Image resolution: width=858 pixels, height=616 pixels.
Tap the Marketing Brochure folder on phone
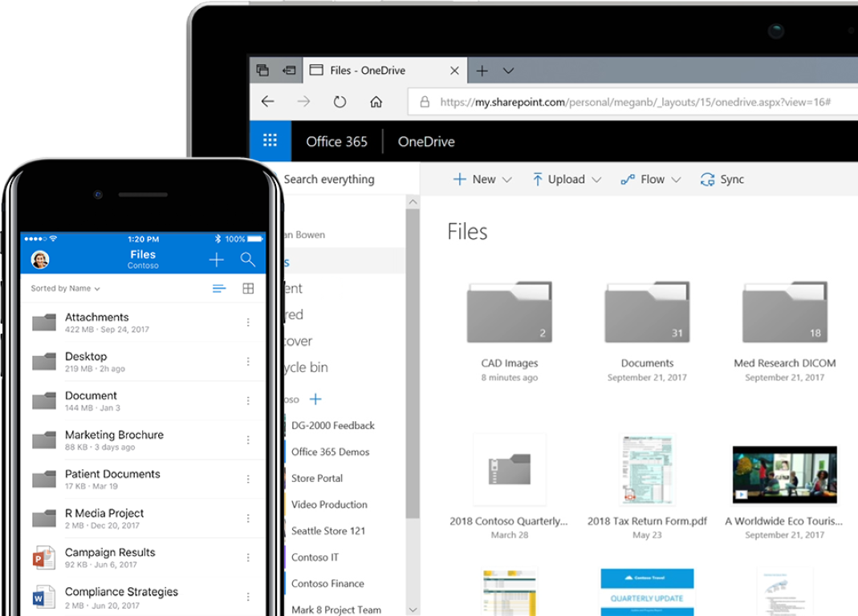(x=142, y=440)
